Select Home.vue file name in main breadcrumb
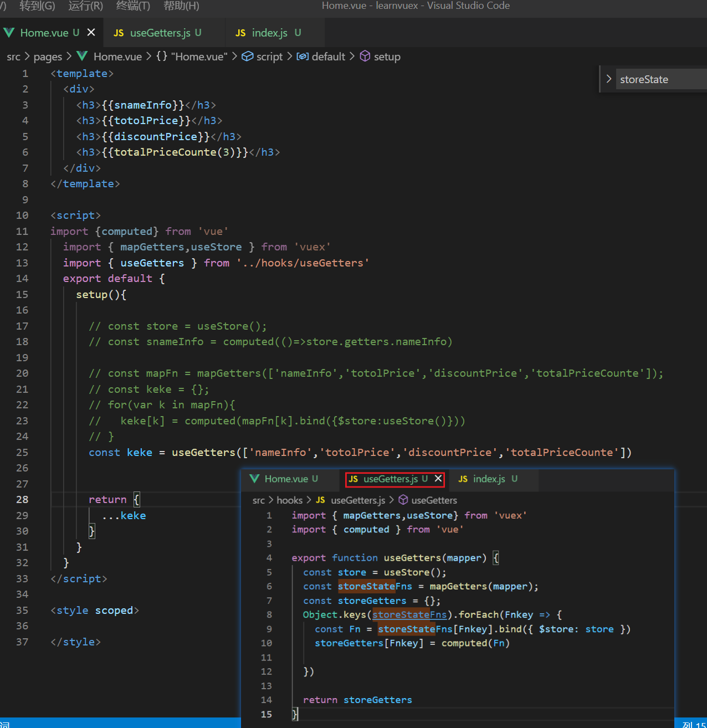The width and height of the screenshot is (707, 728). click(117, 57)
